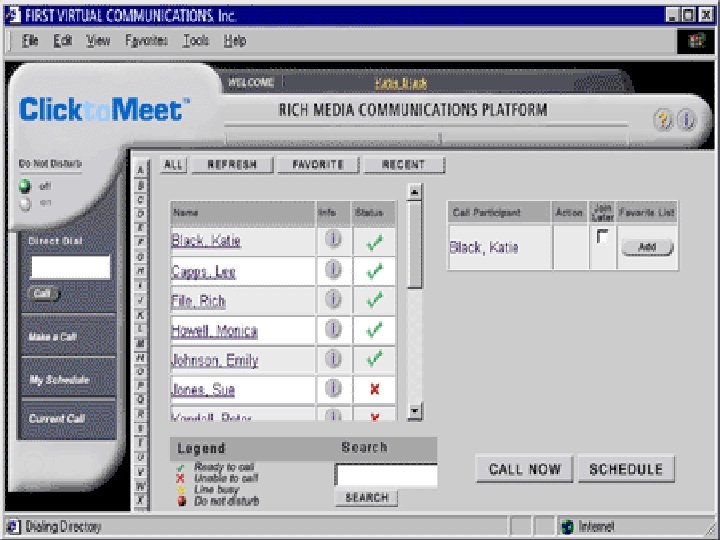Click red X status for Jones, Sue

click(375, 389)
